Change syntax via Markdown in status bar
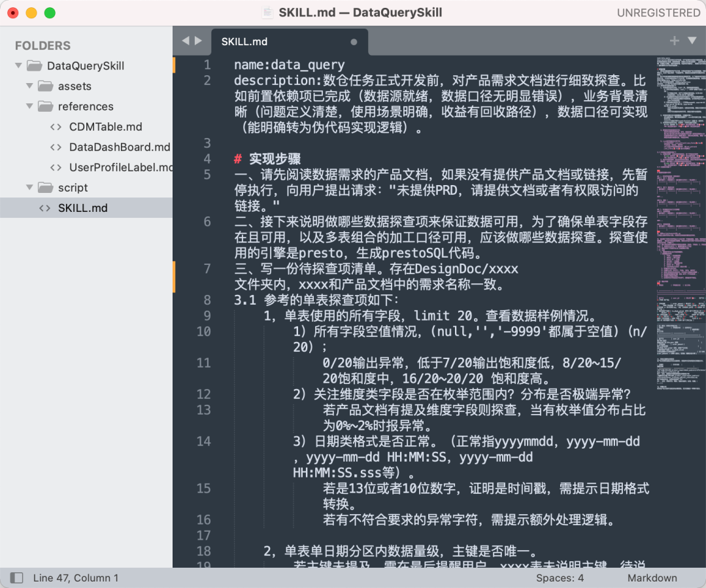Screen dimensions: 706x588 coord(652,578)
